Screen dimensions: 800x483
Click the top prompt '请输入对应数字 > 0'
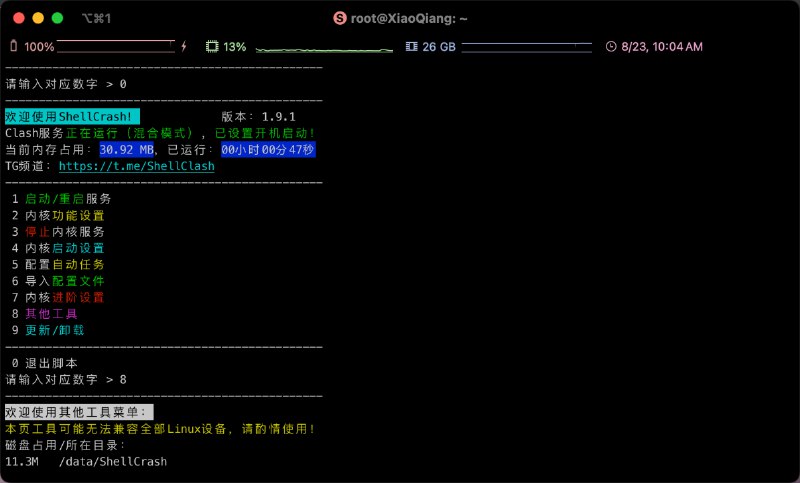[66, 84]
